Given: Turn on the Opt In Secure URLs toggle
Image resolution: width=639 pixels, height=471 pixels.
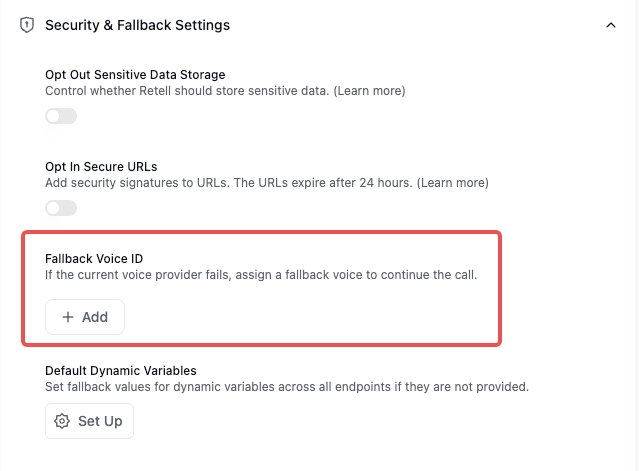Looking at the screenshot, I should tap(61, 208).
